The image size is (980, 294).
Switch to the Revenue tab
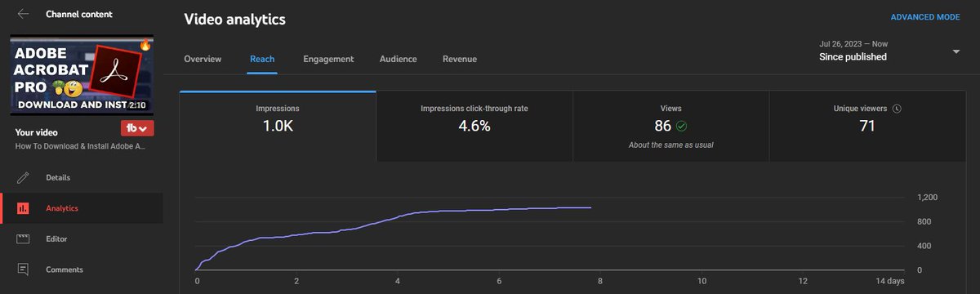pos(460,59)
